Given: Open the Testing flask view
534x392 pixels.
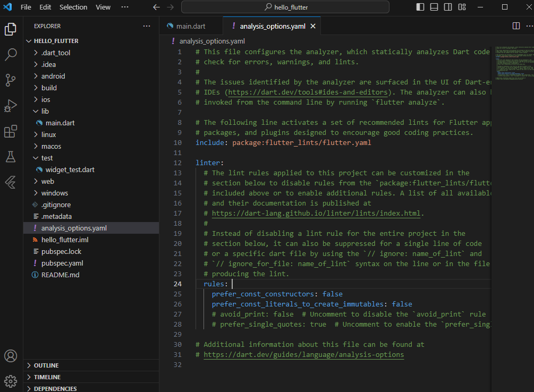Looking at the screenshot, I should (11, 157).
